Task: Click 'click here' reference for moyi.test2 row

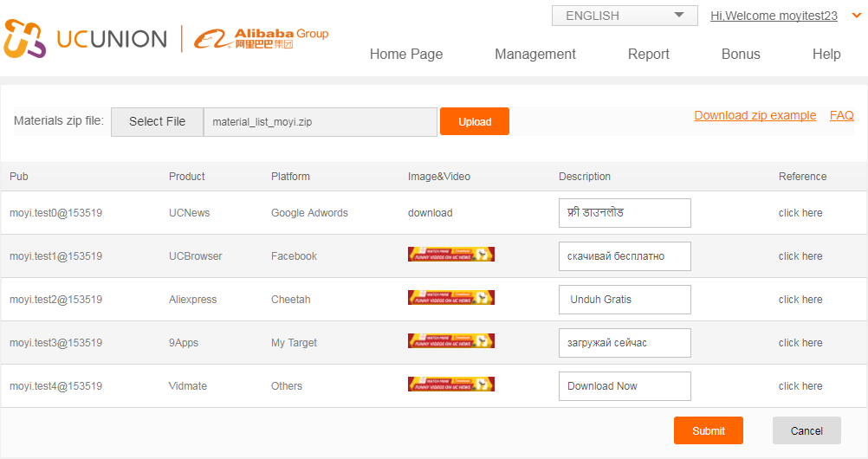Action: 800,299
